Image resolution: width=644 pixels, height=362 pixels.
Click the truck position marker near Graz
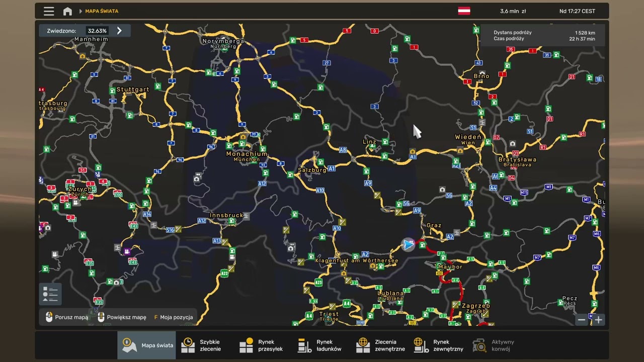point(408,245)
